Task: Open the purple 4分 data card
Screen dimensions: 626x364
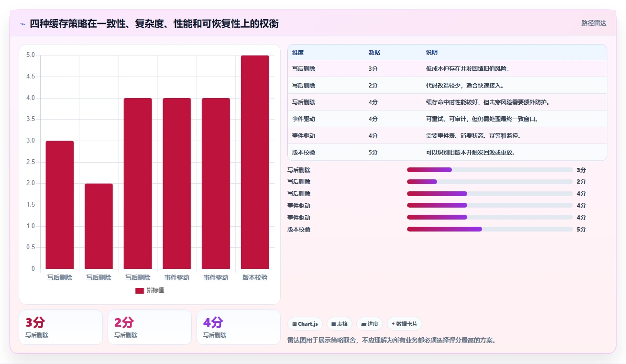Action: click(239, 327)
